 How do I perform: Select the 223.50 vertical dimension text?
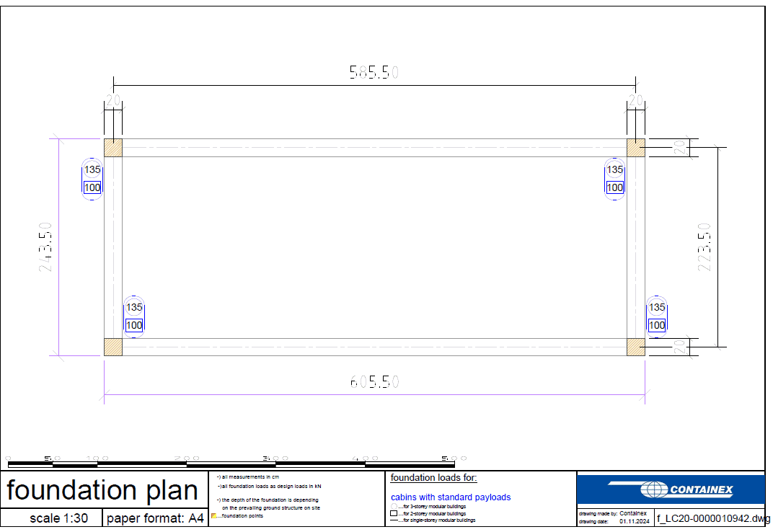[x=704, y=247]
